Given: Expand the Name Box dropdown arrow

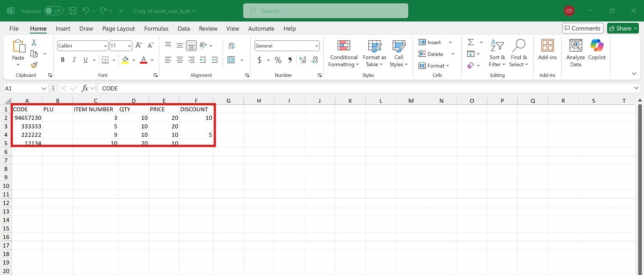Looking at the screenshot, I should [44, 89].
